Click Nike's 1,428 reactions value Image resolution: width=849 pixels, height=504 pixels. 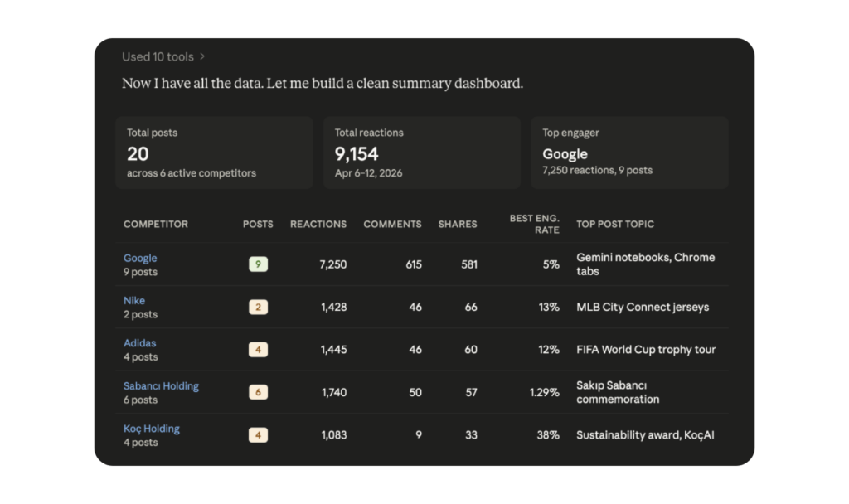tap(333, 308)
